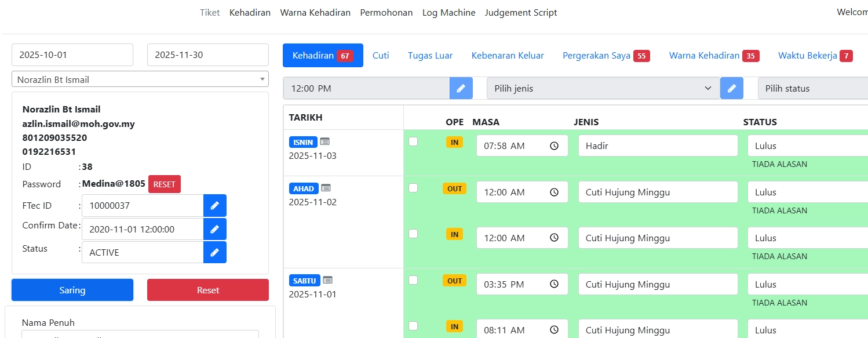Viewport: 868px width, 338px height.
Task: Expand the Pilih jenis dropdown
Action: 603,88
